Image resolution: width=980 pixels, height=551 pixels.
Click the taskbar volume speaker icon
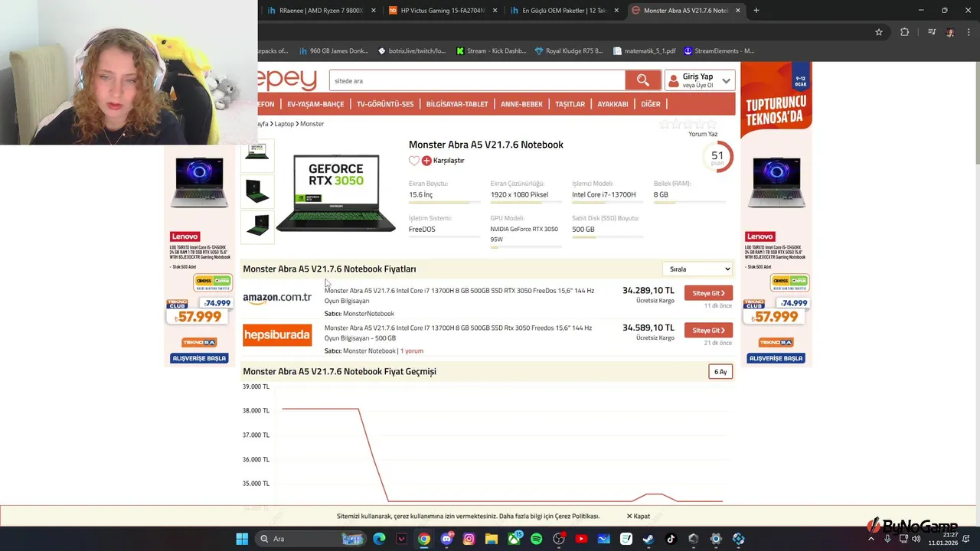coord(916,539)
